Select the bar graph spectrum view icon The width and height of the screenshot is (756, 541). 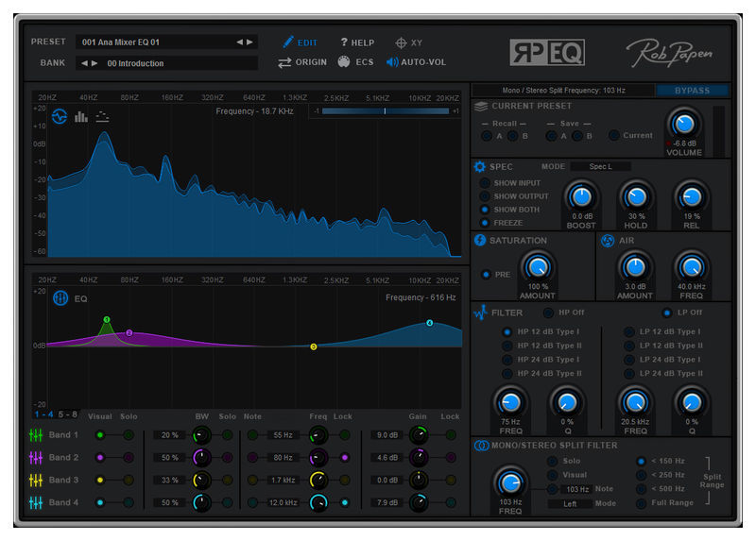click(81, 116)
